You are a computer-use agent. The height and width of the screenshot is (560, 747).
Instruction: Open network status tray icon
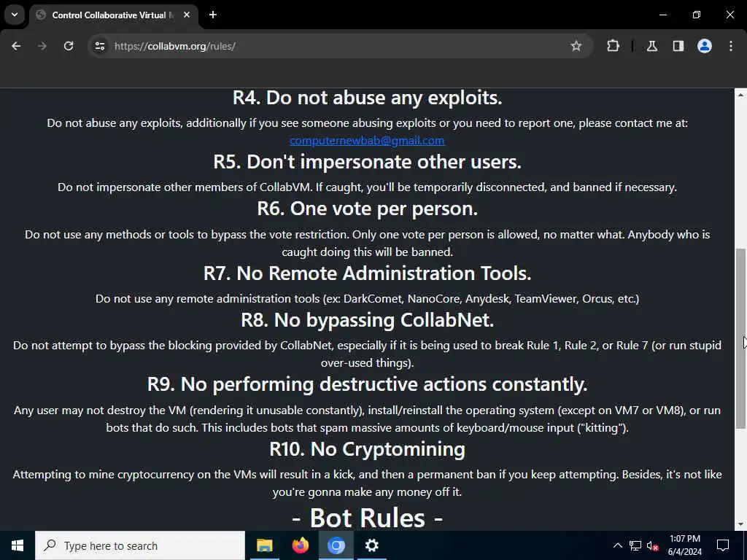[x=635, y=545]
